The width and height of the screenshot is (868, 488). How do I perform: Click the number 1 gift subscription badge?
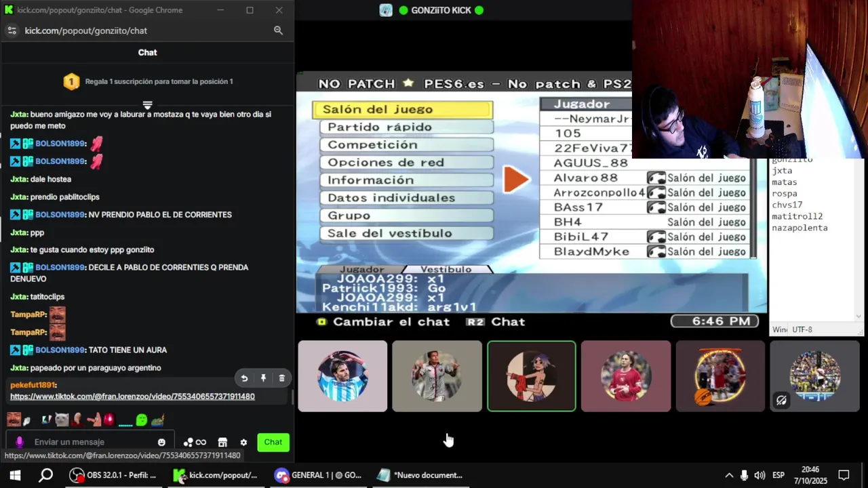[x=71, y=81]
